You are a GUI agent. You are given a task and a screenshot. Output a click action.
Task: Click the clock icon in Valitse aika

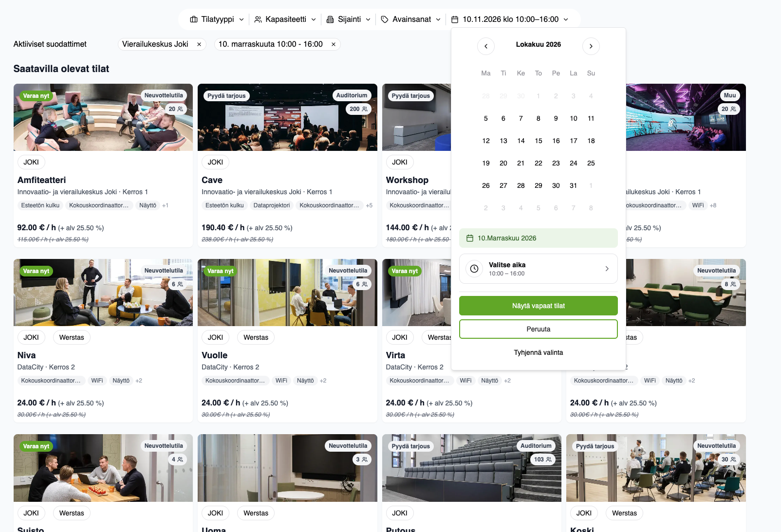click(474, 269)
